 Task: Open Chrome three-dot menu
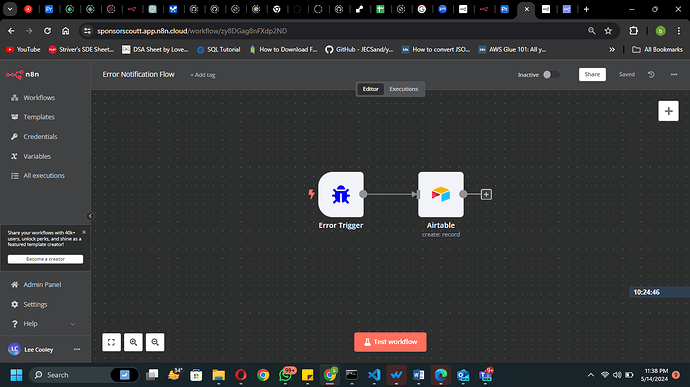pos(679,31)
